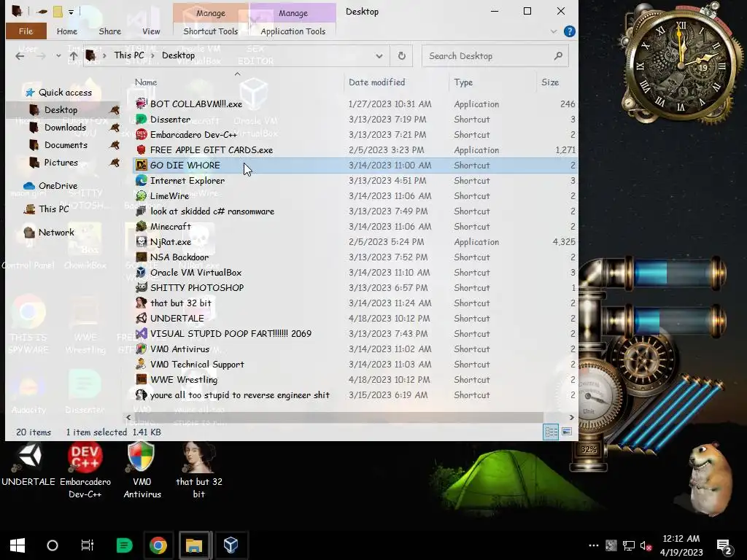
Task: Select the UNDERTALE icon in file list
Action: coord(141,318)
